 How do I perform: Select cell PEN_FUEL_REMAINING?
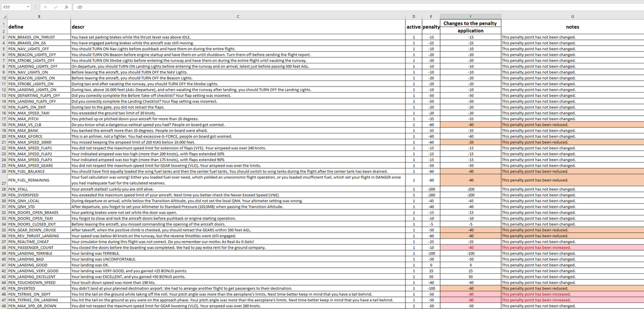coord(39,180)
